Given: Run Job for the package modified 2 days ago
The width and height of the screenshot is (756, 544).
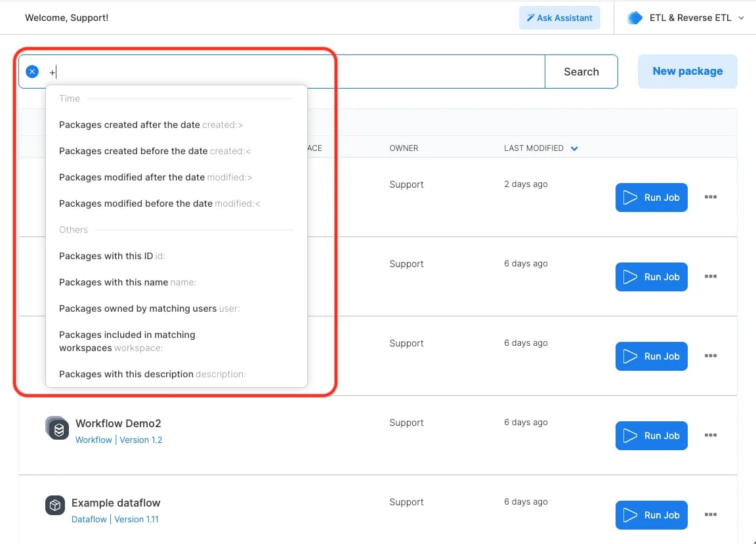Looking at the screenshot, I should [652, 198].
